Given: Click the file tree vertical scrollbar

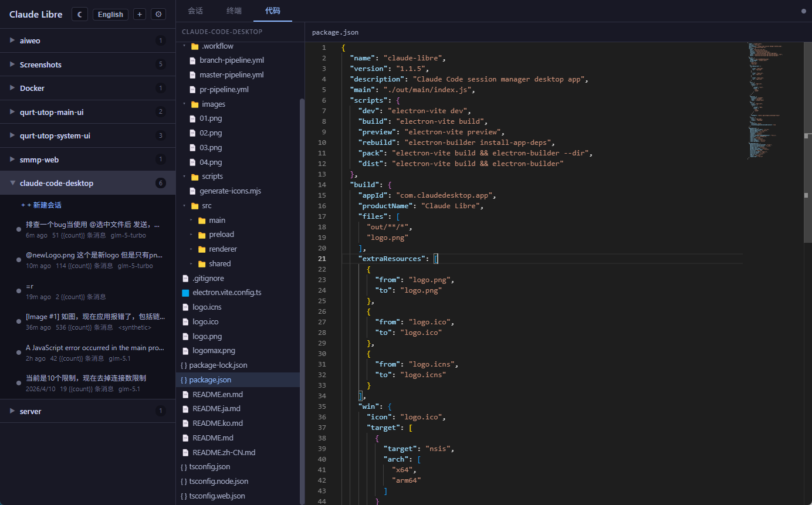Looking at the screenshot, I should (x=302, y=300).
